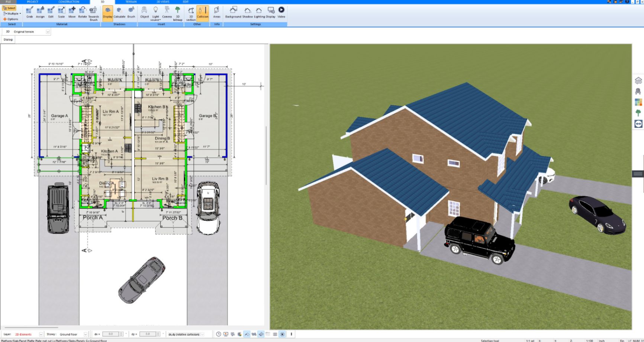Insert an Object into the scene
Image resolution: width=644 pixels, height=342 pixels.
(144, 12)
